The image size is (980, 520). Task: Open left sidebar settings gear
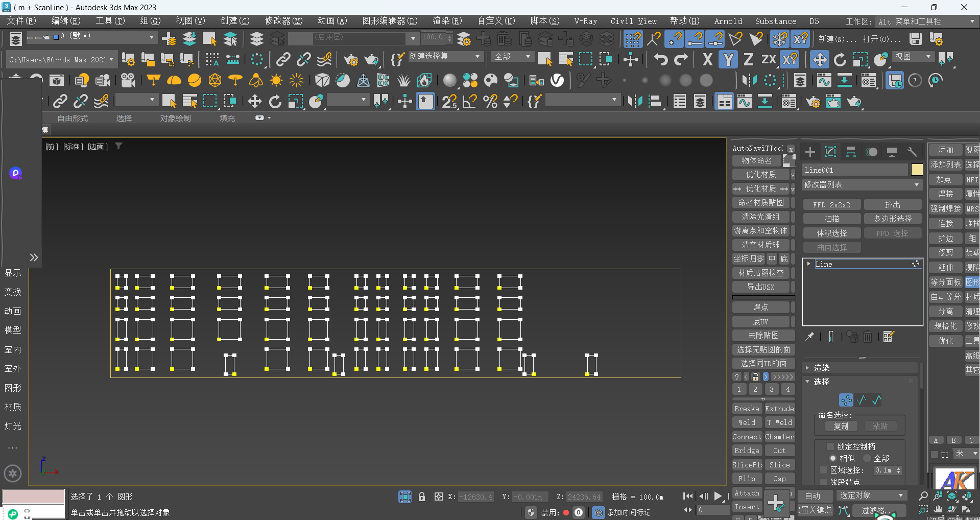(13, 474)
